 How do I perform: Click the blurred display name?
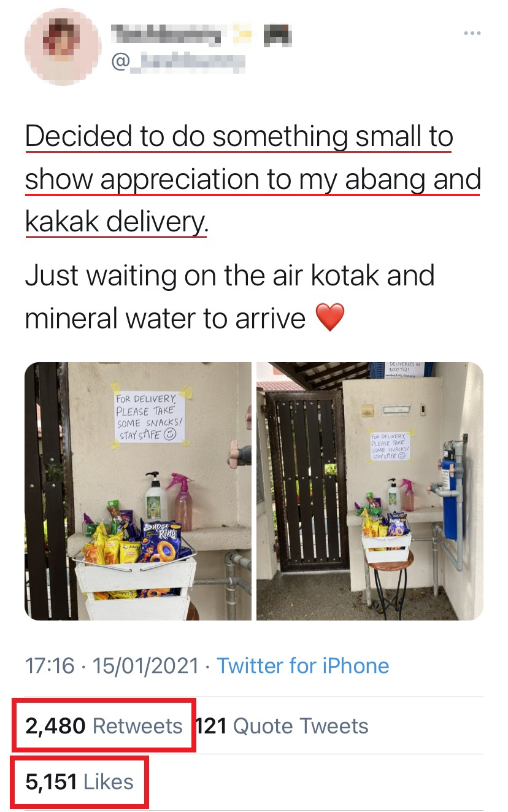pyautogui.click(x=165, y=34)
